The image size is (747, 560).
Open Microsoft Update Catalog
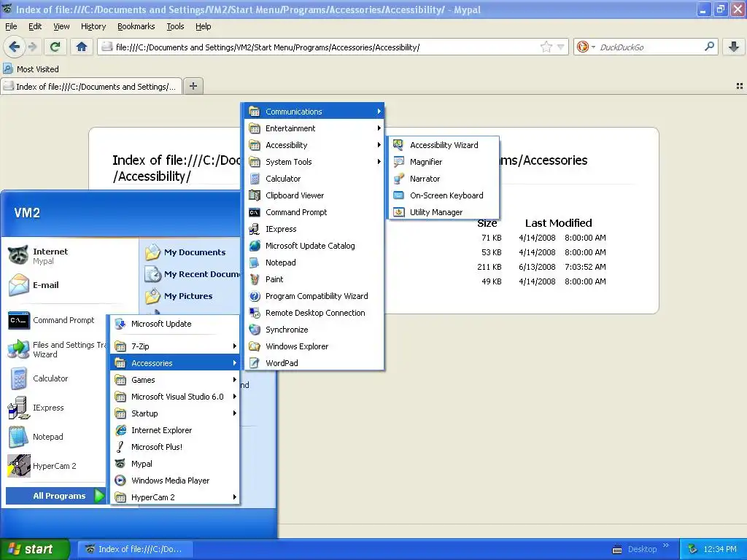coord(314,246)
